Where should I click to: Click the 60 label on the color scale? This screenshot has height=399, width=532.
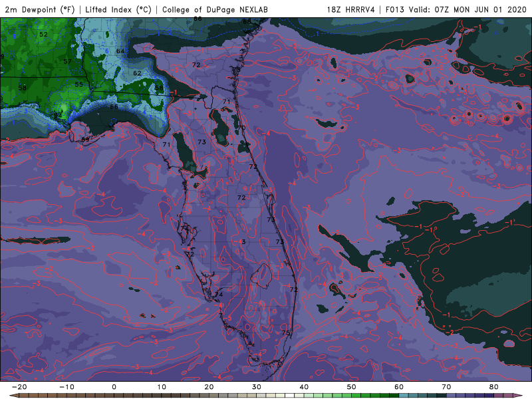pyautogui.click(x=399, y=387)
